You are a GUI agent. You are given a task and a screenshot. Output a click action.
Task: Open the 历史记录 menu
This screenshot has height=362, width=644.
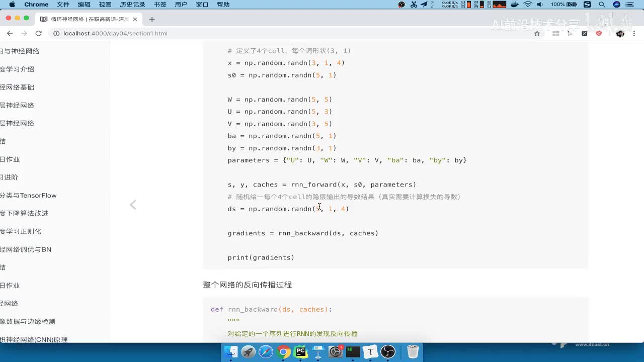point(132,5)
